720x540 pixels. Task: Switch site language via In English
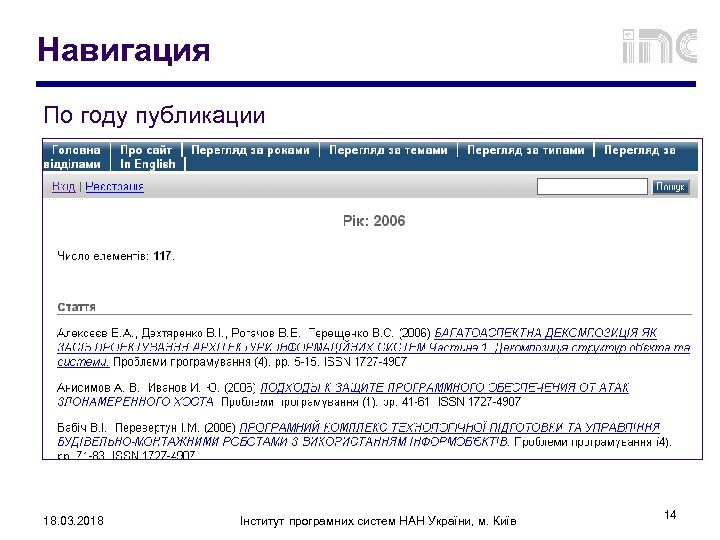147,164
